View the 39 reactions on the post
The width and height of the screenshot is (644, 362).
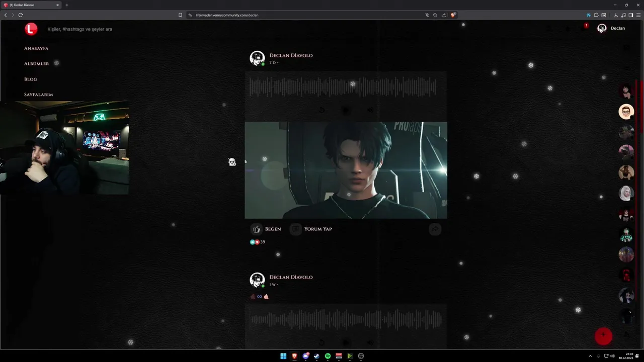click(258, 242)
